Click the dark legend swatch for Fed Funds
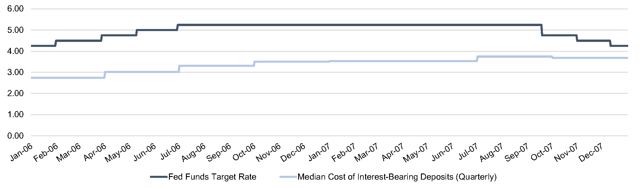 click(x=159, y=177)
